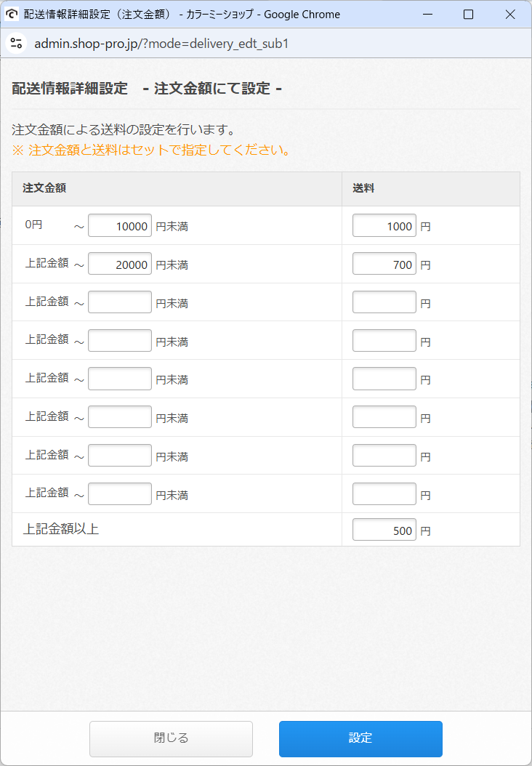Click the third empty 注文金額 field
This screenshot has width=532, height=766.
tap(119, 379)
